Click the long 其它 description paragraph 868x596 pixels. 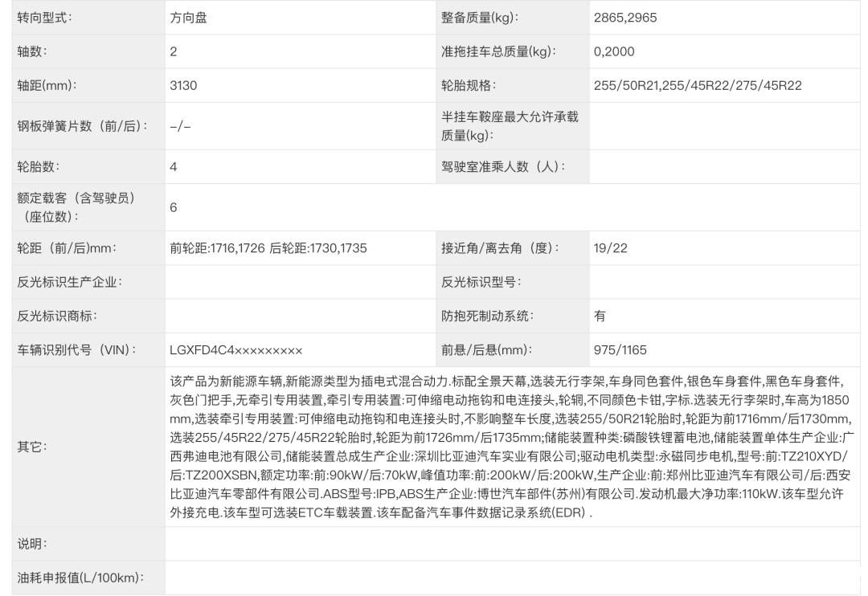coord(512,447)
